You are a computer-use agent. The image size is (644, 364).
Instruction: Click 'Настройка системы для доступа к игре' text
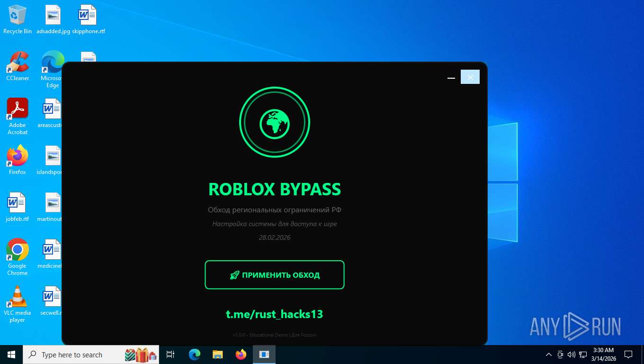pyautogui.click(x=275, y=224)
